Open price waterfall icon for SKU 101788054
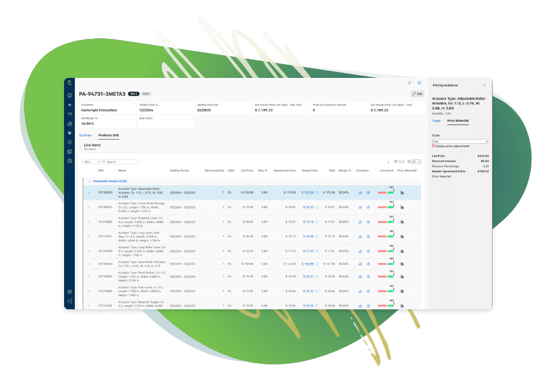 [402, 192]
